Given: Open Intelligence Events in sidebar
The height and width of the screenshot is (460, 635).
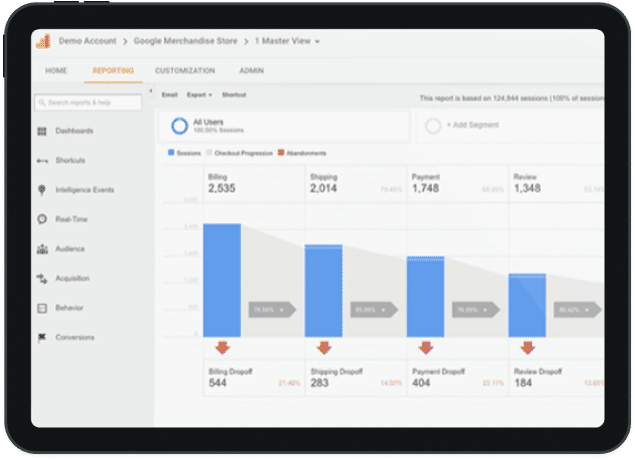Looking at the screenshot, I should 85,190.
